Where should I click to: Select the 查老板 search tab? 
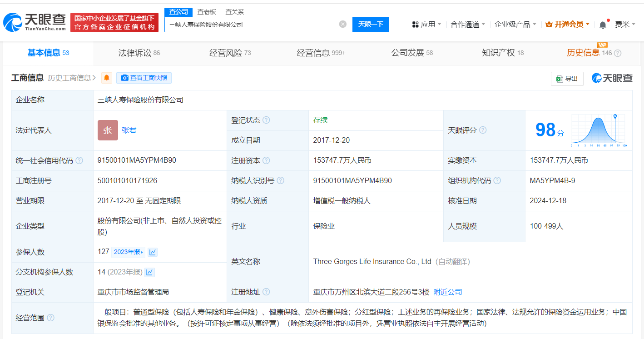click(207, 12)
